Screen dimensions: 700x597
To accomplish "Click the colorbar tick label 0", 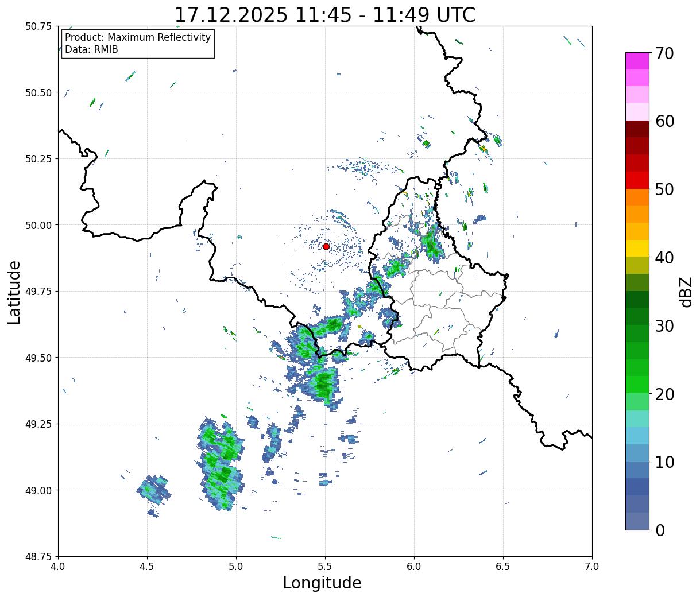I will (660, 530).
